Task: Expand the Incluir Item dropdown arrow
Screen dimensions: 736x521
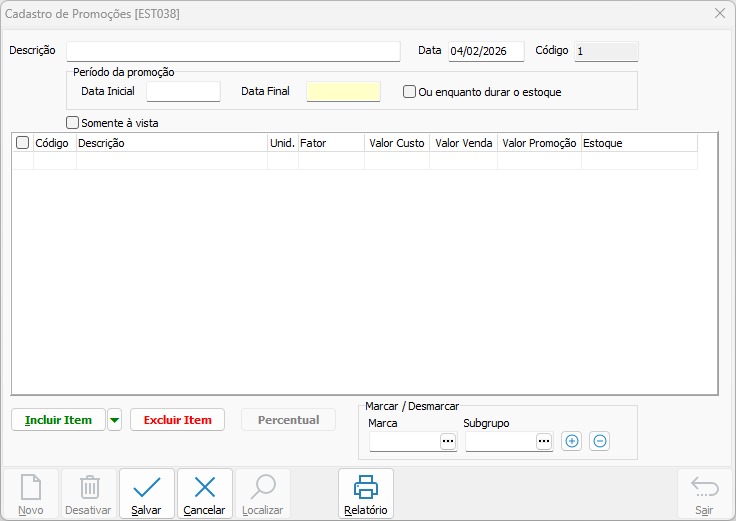Action: [115, 420]
